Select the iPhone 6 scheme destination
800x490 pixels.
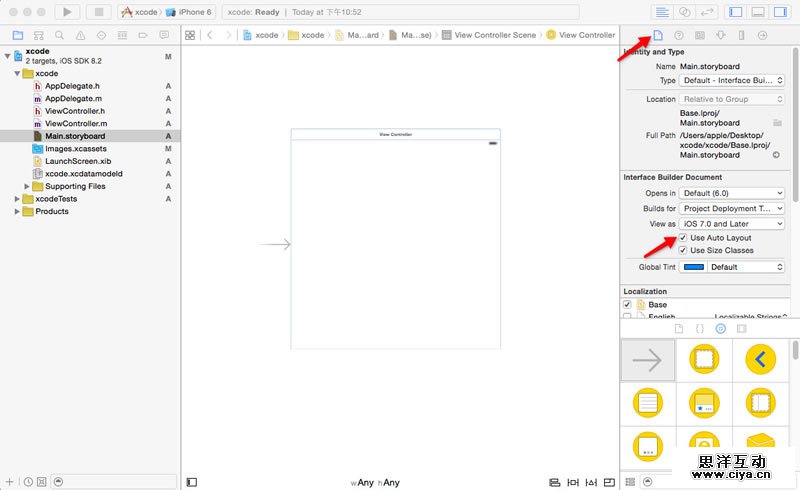(189, 12)
